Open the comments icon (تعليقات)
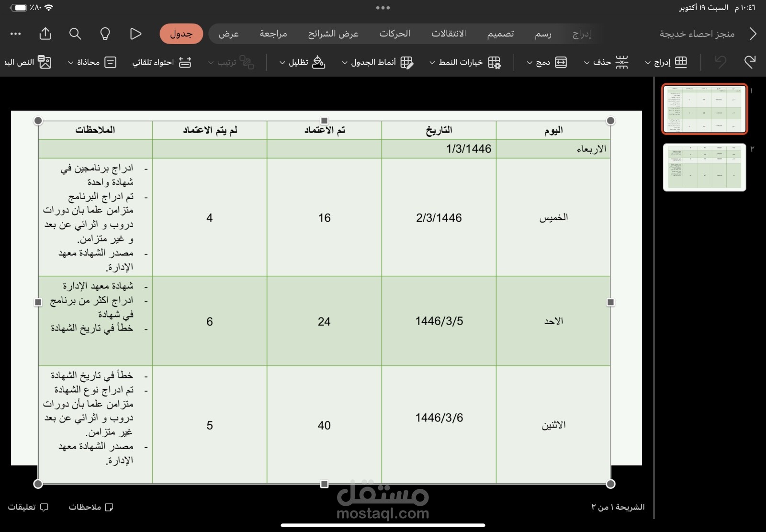The width and height of the screenshot is (766, 532). pos(44,507)
